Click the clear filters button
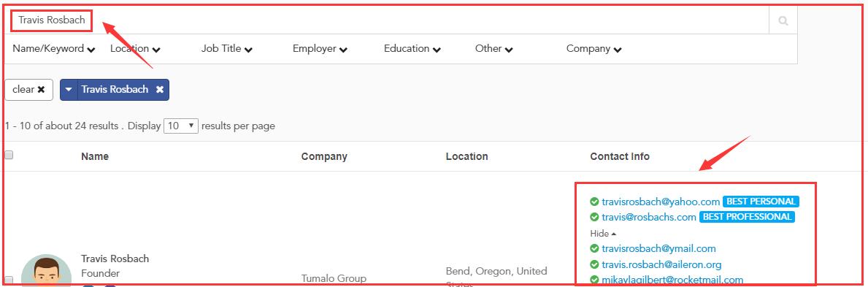The height and width of the screenshot is (287, 868). click(28, 89)
